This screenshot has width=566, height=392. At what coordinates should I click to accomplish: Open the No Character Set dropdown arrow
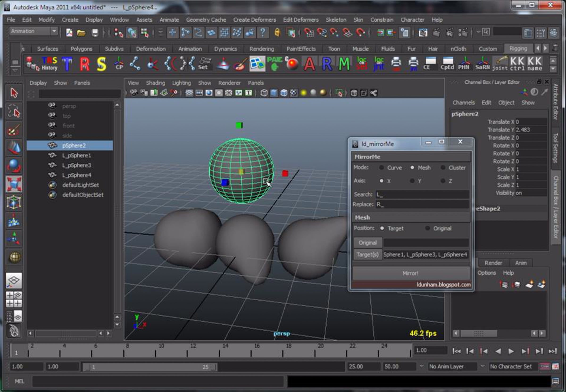click(x=483, y=366)
